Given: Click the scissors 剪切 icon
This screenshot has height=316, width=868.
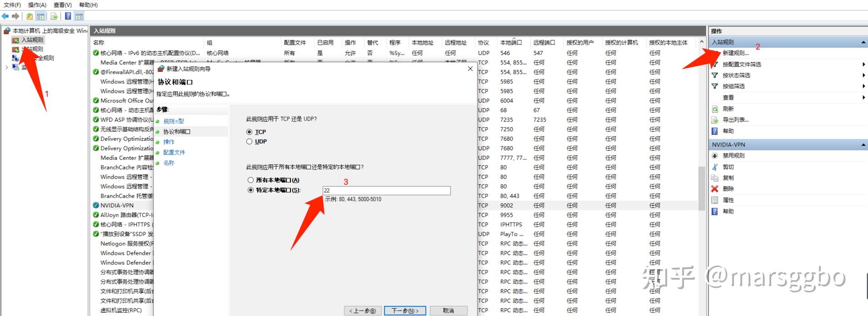Looking at the screenshot, I should [x=715, y=167].
